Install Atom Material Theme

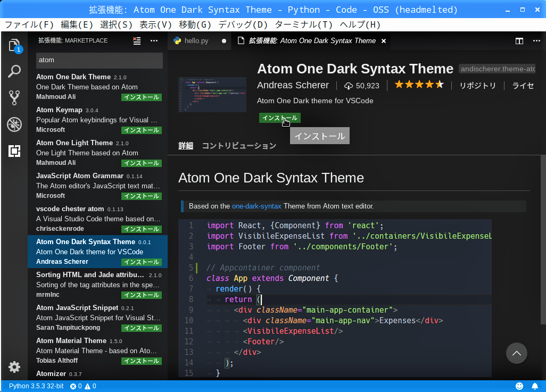(142, 361)
